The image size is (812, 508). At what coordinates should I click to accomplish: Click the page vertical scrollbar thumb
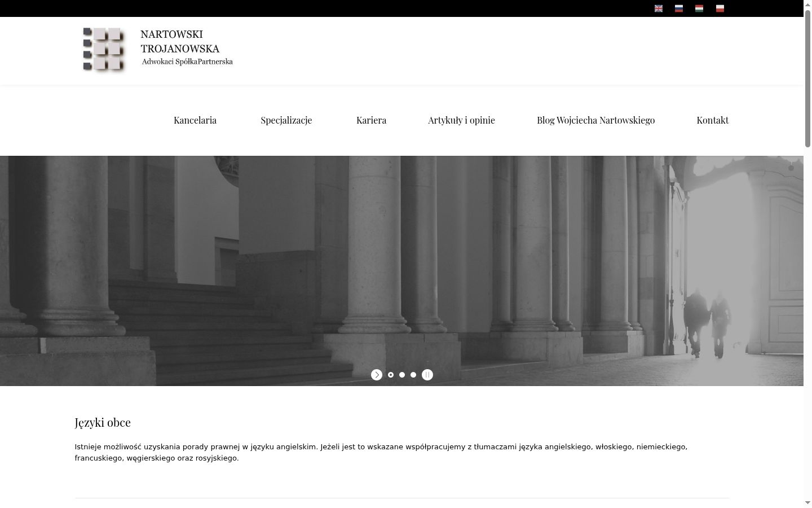pos(807,78)
